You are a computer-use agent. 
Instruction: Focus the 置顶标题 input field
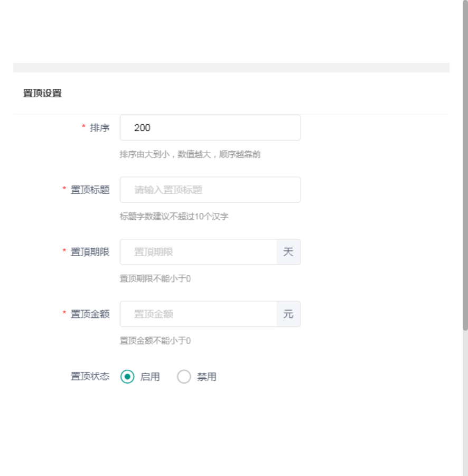210,190
